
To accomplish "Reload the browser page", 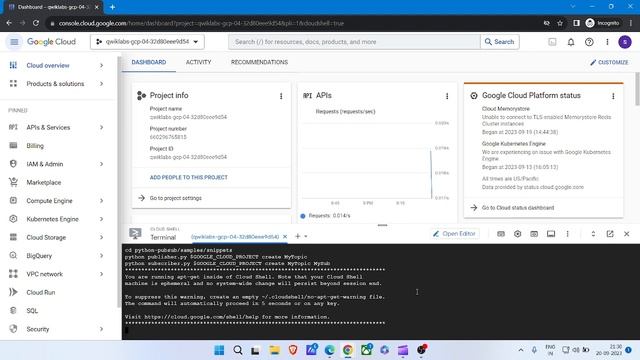I will pos(36,23).
